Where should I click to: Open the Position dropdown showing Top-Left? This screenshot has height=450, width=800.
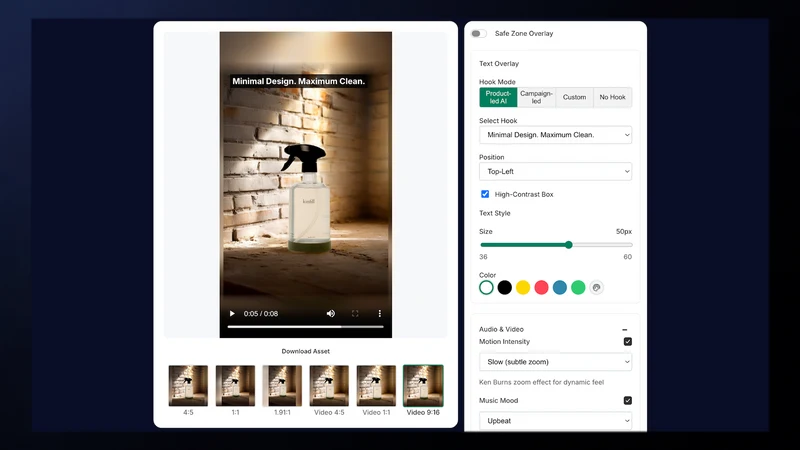click(555, 171)
